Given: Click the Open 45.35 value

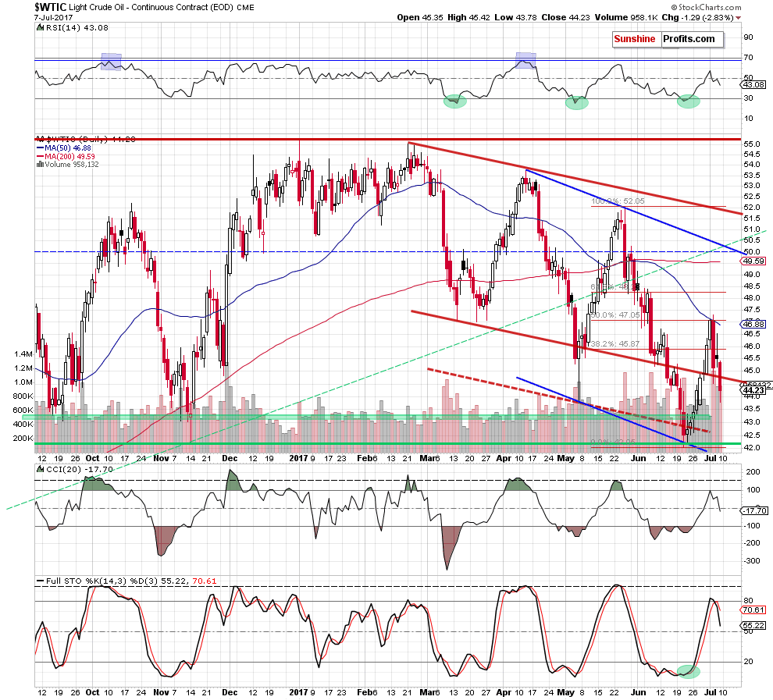Looking at the screenshot, I should pos(420,17).
